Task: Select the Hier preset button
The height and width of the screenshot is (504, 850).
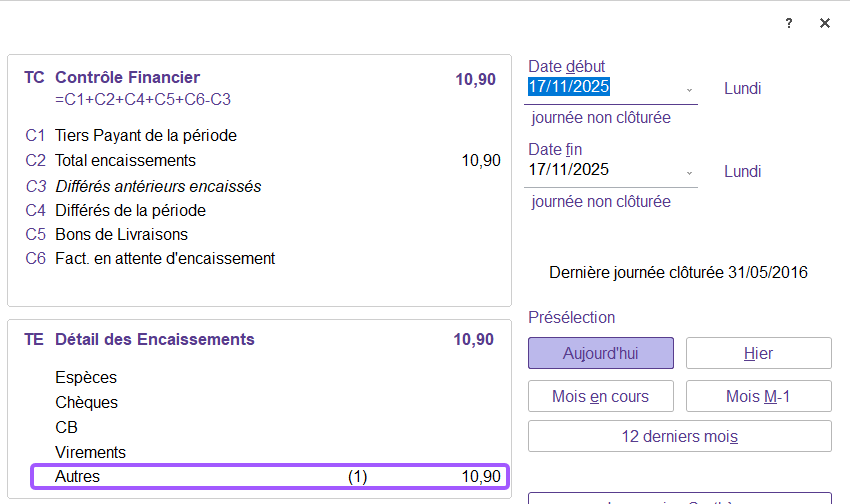Action: coord(758,353)
